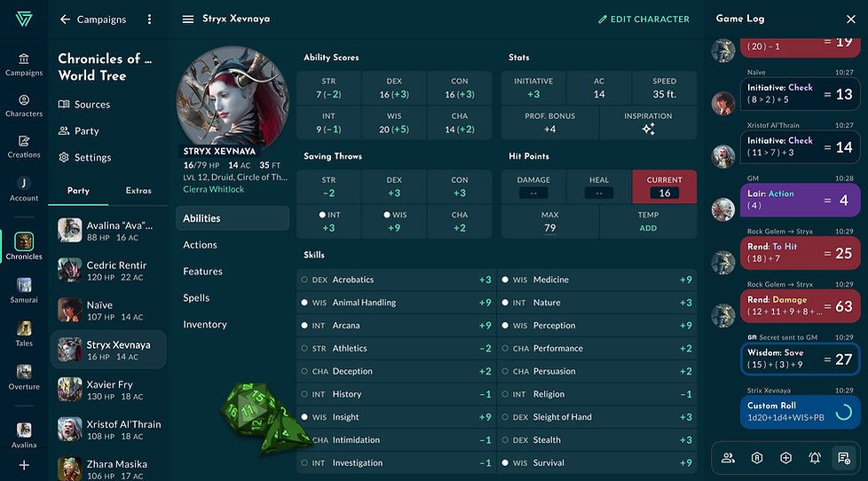Open the Wisdom: Save 27 log entry
Viewport: 868px width, 481px height.
pos(800,359)
